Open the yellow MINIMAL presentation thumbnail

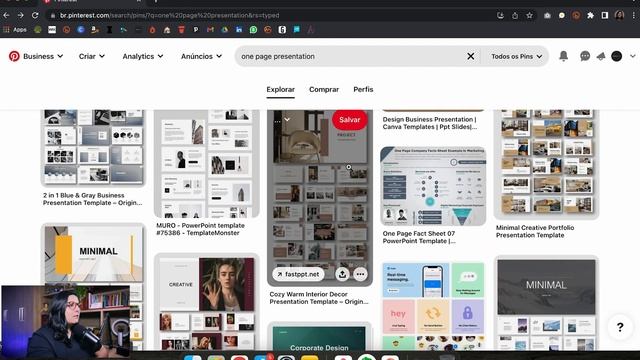(x=93, y=253)
